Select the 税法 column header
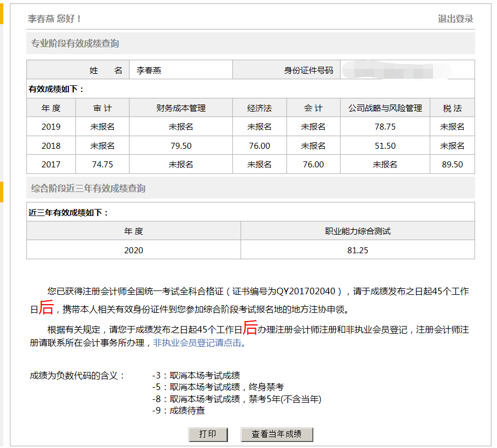The width and height of the screenshot is (497, 448). pyautogui.click(x=452, y=108)
